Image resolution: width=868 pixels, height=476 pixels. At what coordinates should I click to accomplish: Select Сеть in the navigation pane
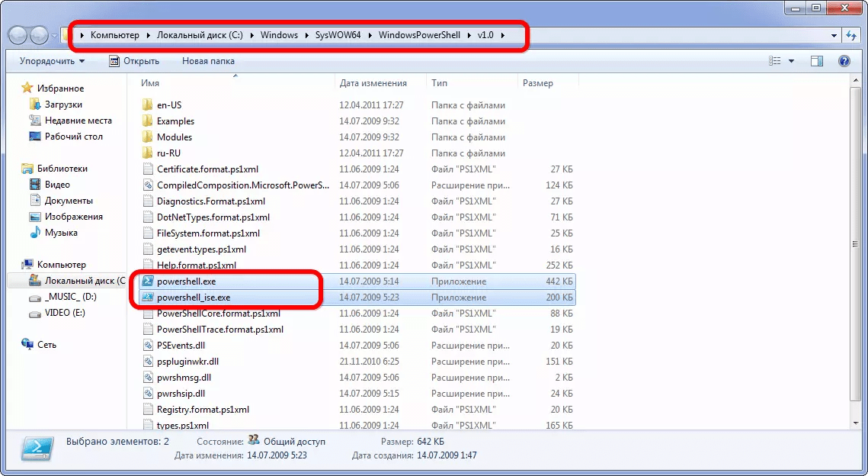pos(46,345)
